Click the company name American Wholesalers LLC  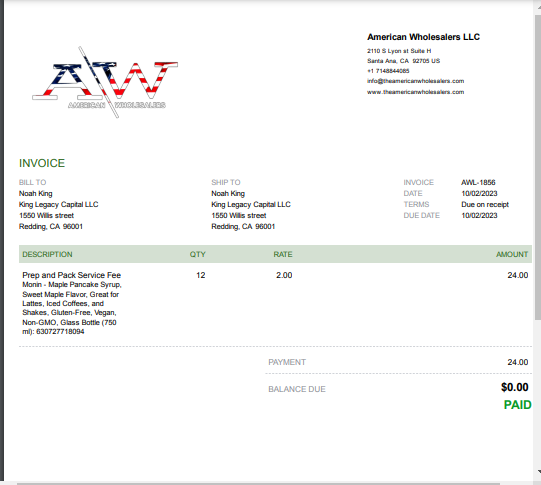pyautogui.click(x=423, y=37)
